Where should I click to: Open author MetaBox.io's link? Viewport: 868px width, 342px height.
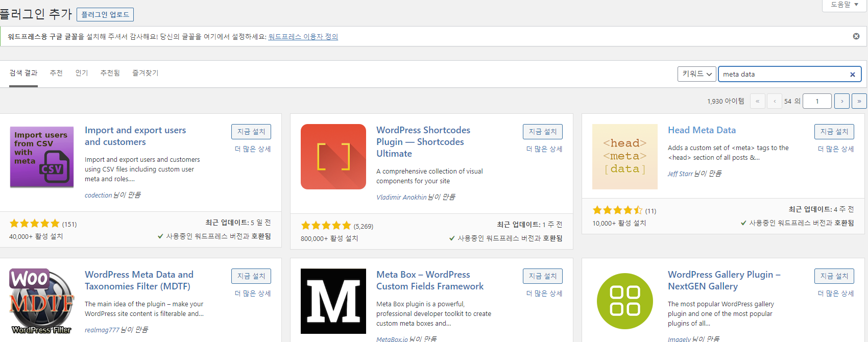(x=392, y=339)
